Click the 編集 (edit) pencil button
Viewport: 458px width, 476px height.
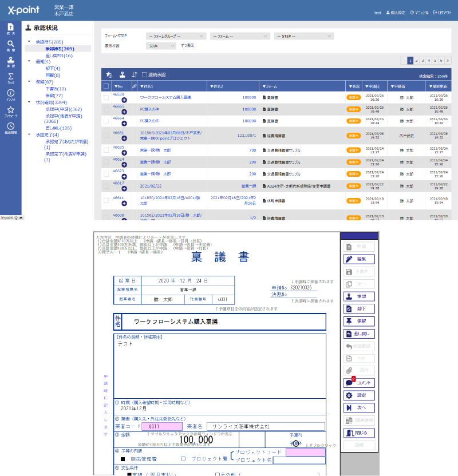(359, 259)
